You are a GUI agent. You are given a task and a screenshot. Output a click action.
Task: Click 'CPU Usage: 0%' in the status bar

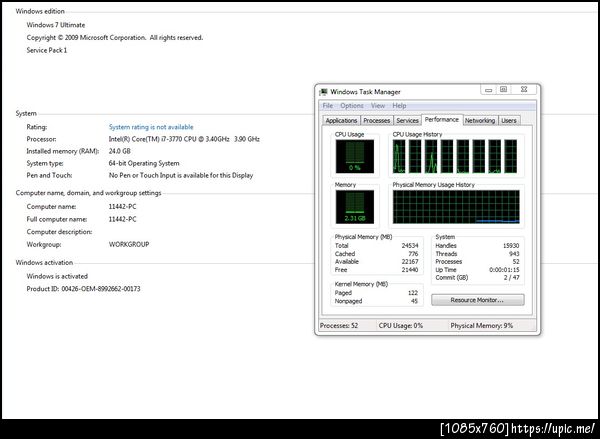click(x=401, y=326)
